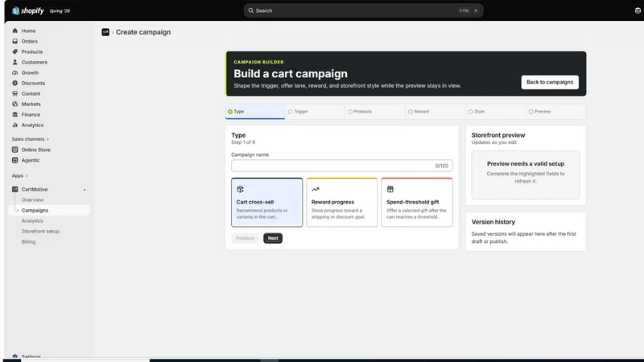
Task: Select the Cart cross-sell campaign type
Action: pos(266,203)
